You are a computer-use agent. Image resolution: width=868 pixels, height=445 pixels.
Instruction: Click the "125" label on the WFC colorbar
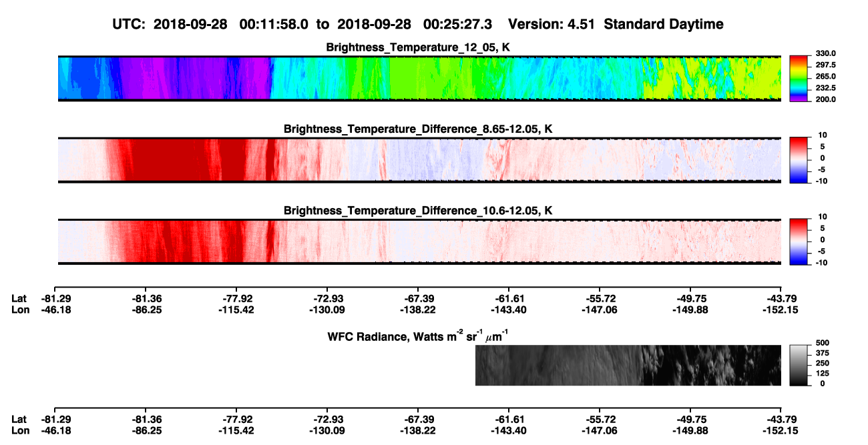pos(822,373)
